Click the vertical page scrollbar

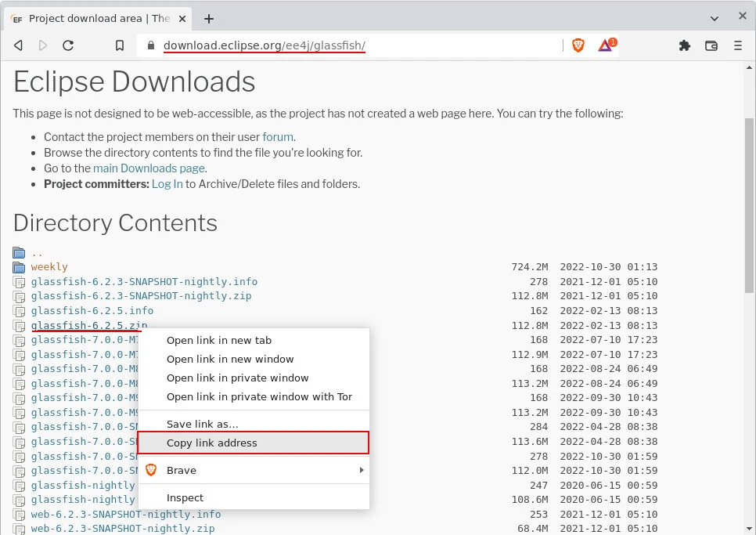pos(749,204)
